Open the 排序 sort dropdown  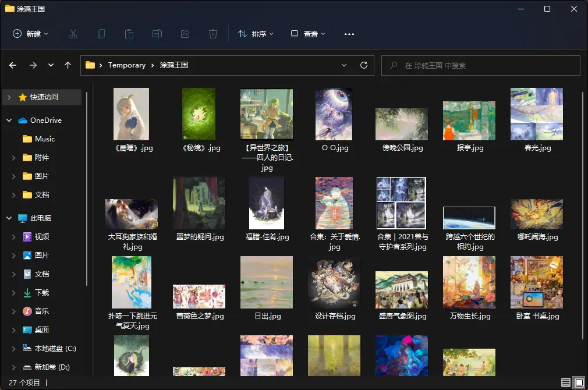pos(256,34)
